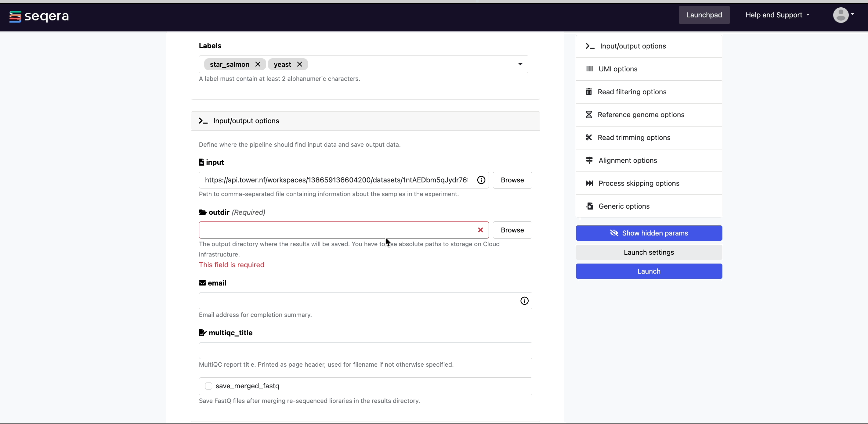Click the CSV file icon beside input label
This screenshot has height=424, width=868.
click(201, 162)
